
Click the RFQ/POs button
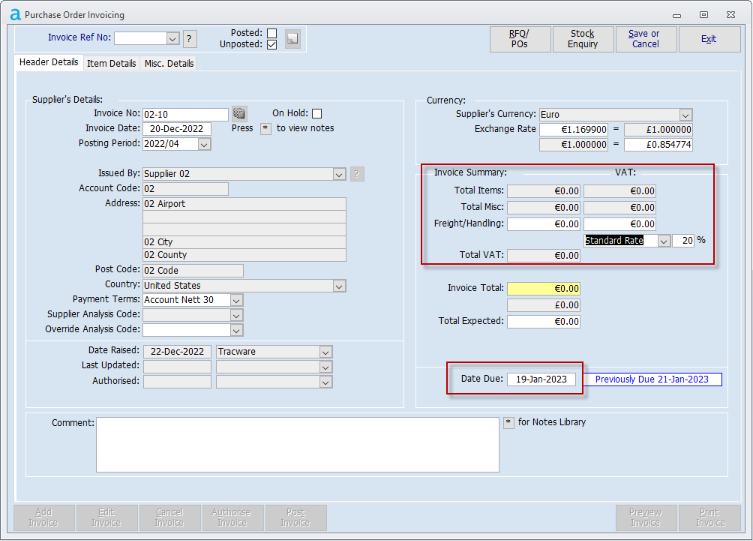pos(520,39)
